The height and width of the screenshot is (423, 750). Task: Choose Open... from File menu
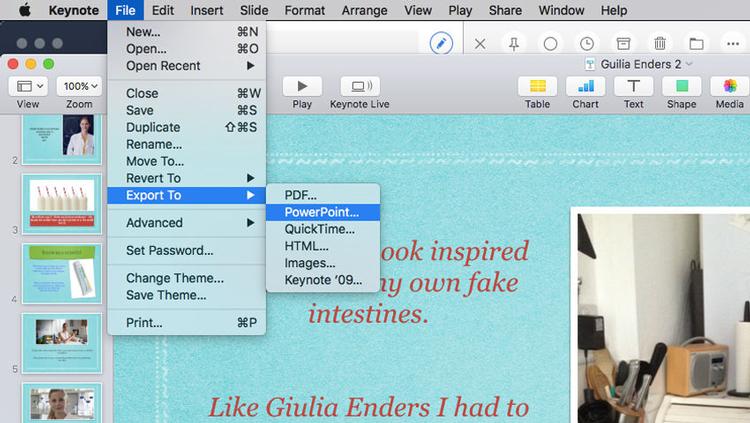click(187, 49)
